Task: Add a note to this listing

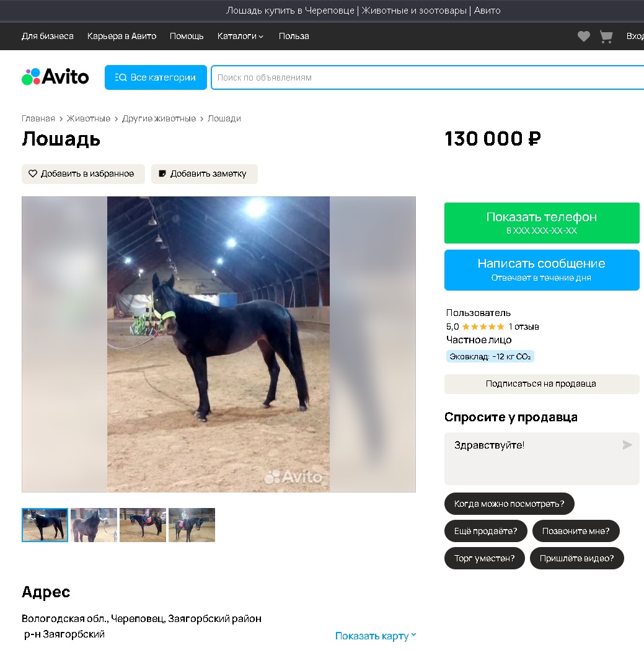Action: point(205,173)
